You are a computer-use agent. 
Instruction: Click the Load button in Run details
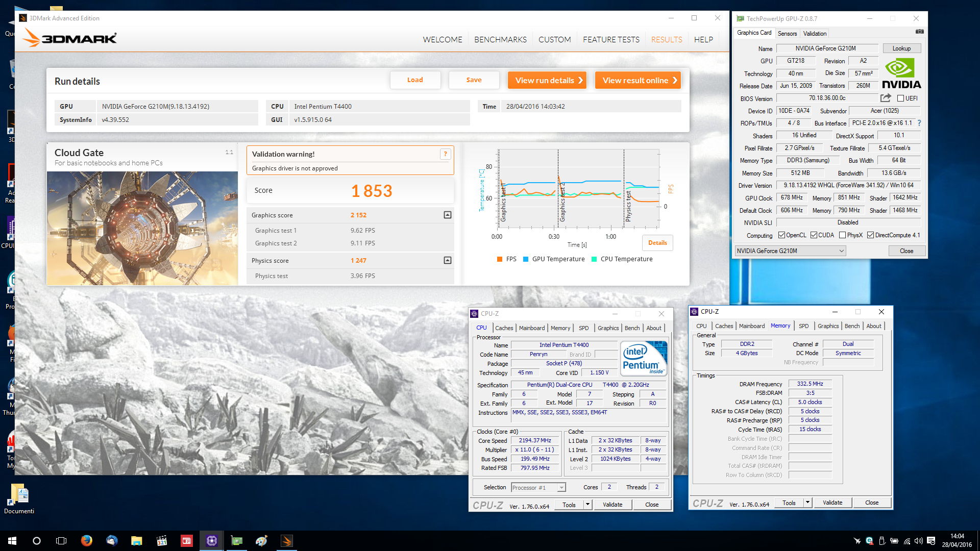coord(415,80)
